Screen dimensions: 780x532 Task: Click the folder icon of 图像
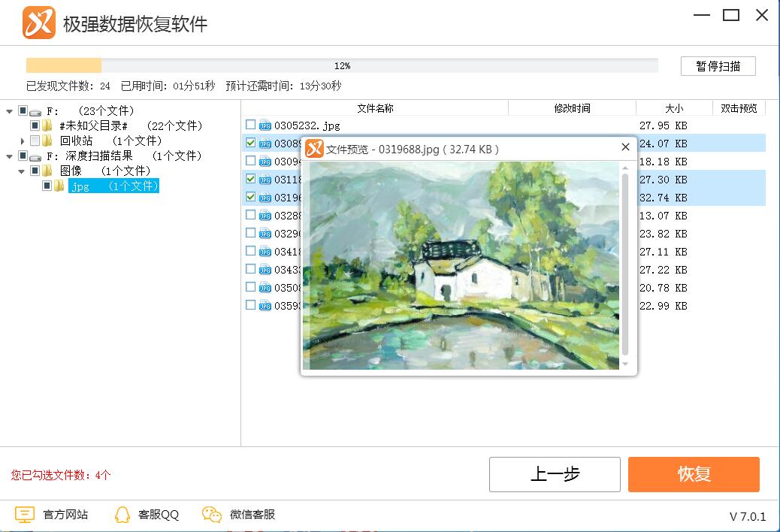pyautogui.click(x=47, y=171)
